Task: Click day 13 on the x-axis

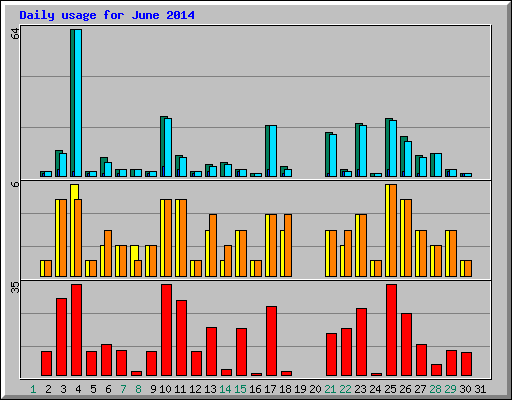Action: [210, 389]
